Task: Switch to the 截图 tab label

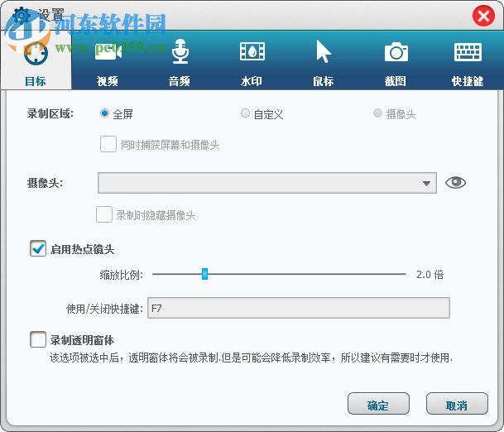Action: tap(396, 81)
